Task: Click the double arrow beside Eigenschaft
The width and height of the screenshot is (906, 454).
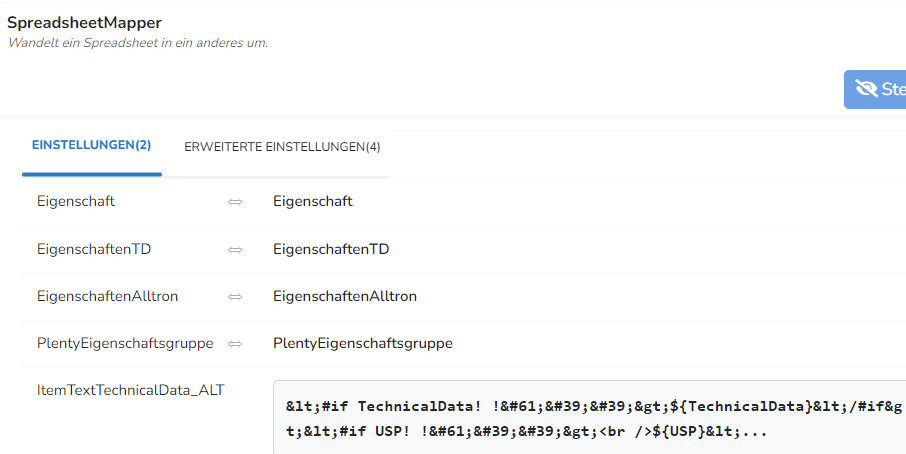Action: pyautogui.click(x=235, y=202)
